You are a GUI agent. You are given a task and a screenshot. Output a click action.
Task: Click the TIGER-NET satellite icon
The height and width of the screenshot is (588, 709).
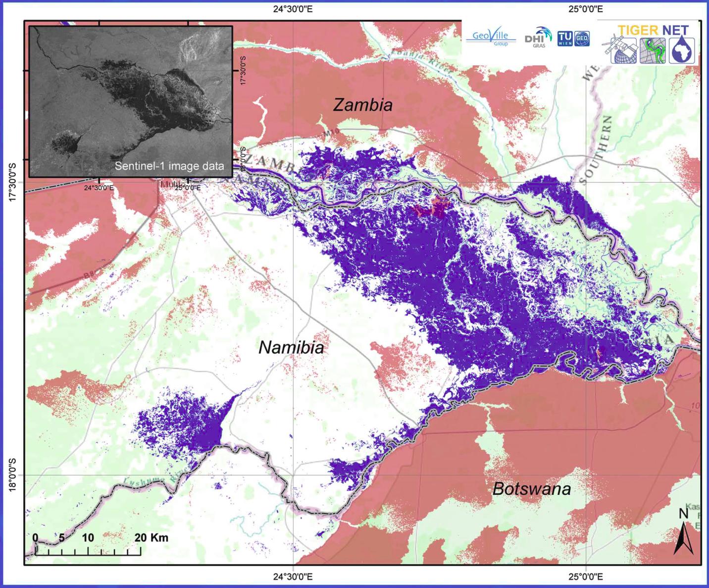click(x=619, y=51)
